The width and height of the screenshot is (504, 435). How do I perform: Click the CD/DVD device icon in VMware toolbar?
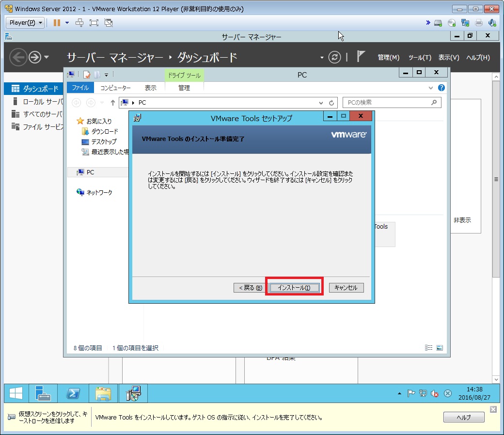tap(452, 23)
